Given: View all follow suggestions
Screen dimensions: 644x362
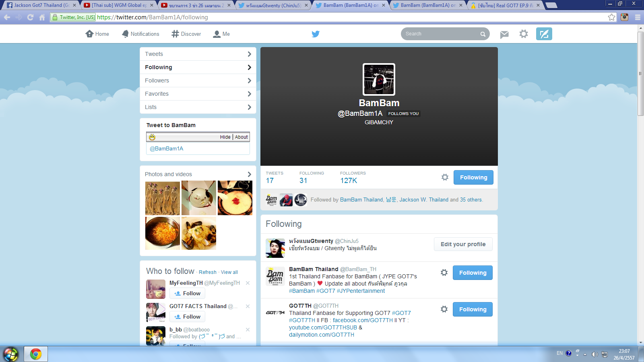Looking at the screenshot, I should point(229,272).
